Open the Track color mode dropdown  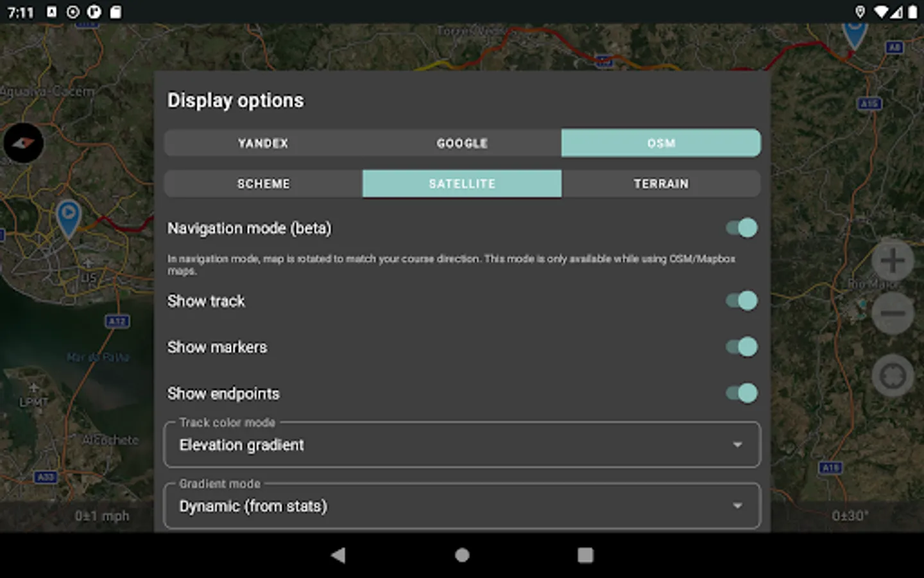(x=462, y=444)
